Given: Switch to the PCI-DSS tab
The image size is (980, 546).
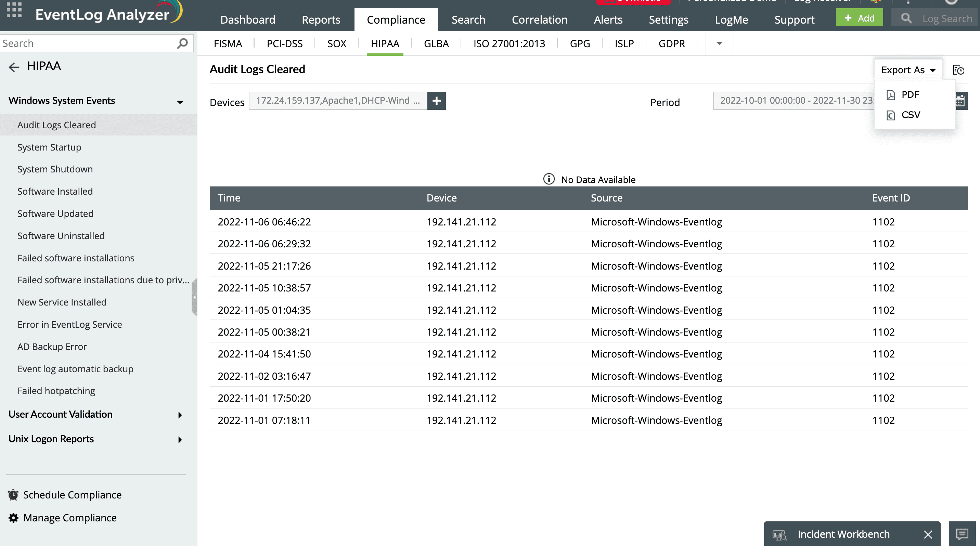Looking at the screenshot, I should tap(284, 44).
